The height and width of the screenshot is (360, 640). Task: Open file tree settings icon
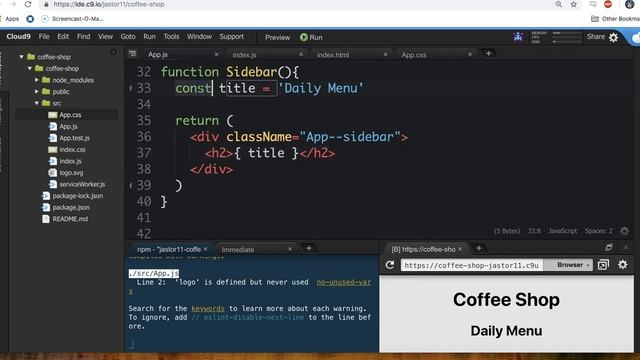[x=114, y=52]
